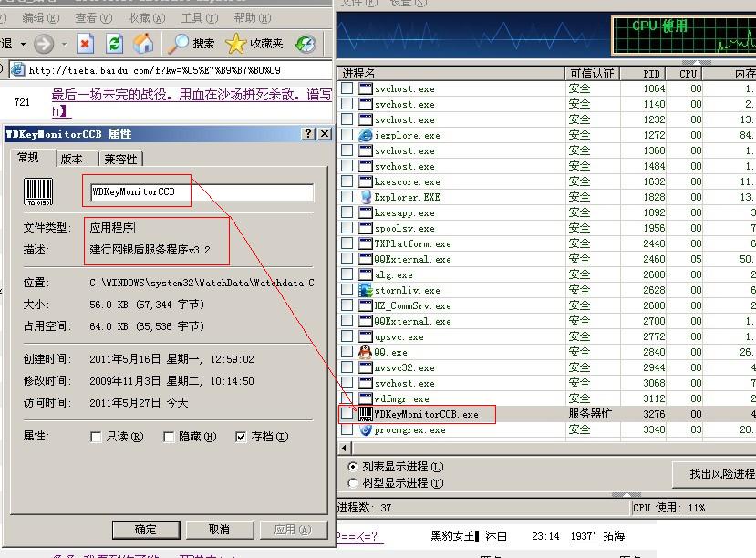This screenshot has height=558, width=756.
Task: Open the 编辑 menu in IE
Action: pyautogui.click(x=40, y=18)
